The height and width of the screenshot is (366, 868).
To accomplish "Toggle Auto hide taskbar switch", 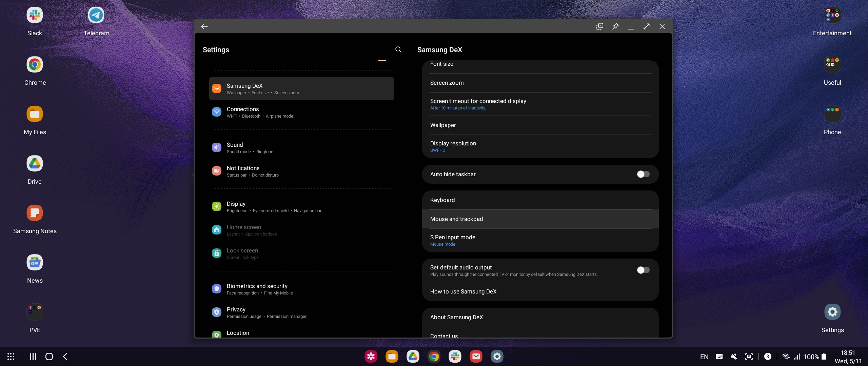I will pos(643,174).
